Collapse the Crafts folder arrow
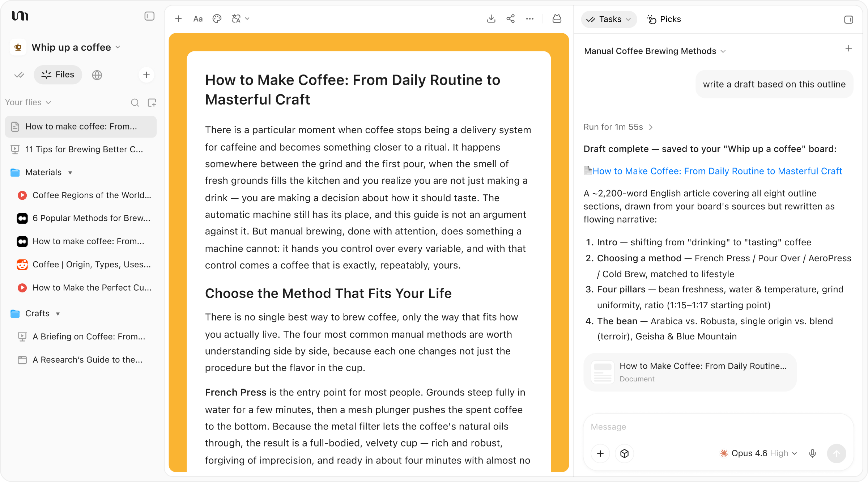The width and height of the screenshot is (868, 482). pyautogui.click(x=58, y=314)
